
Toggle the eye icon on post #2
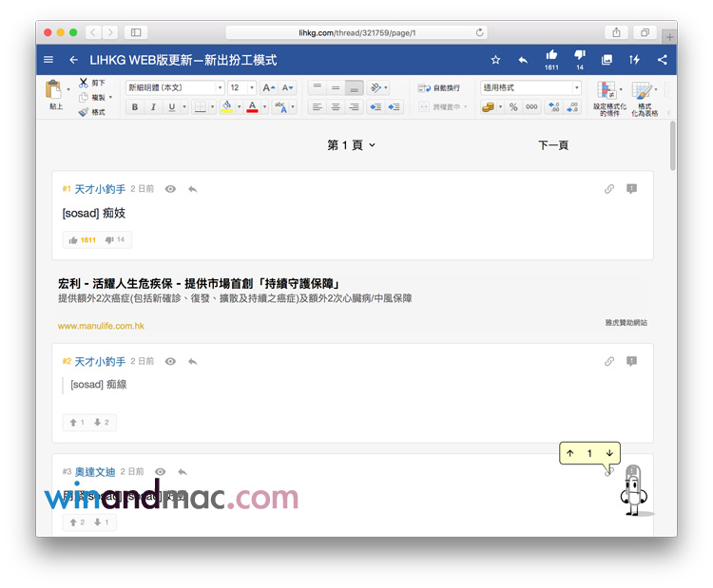coord(170,361)
